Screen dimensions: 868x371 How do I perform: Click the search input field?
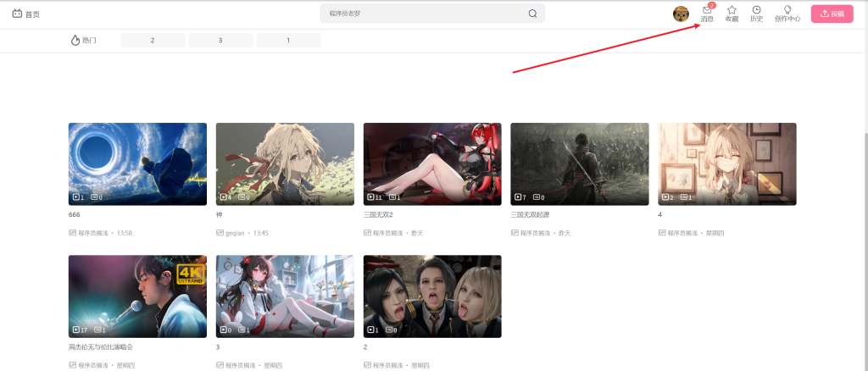tap(424, 14)
